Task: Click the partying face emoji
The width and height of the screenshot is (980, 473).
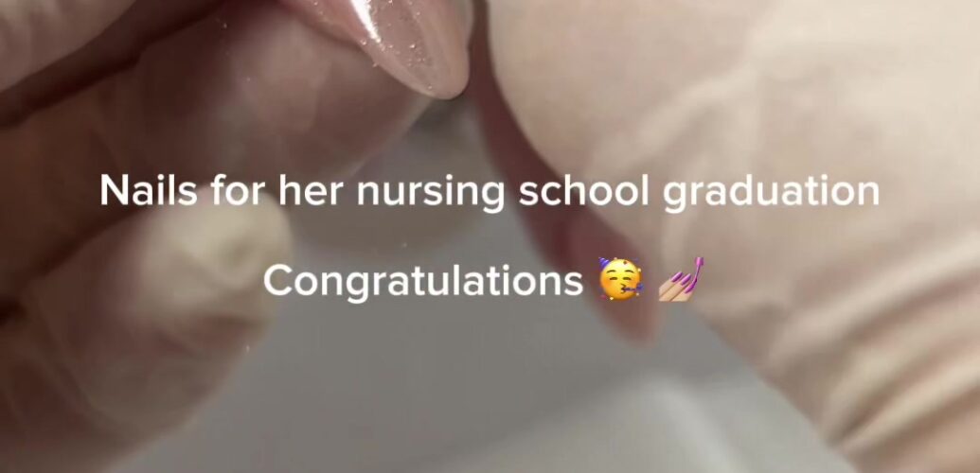Action: tap(619, 279)
